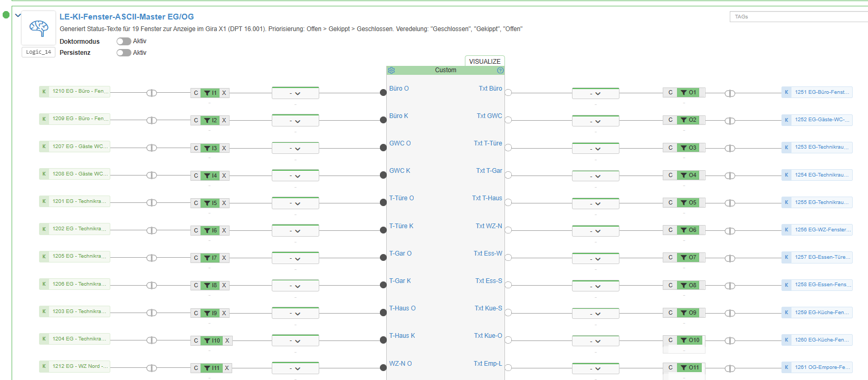Click the help icon on Custom block
Viewport: 868px width, 380px height.
pos(500,70)
